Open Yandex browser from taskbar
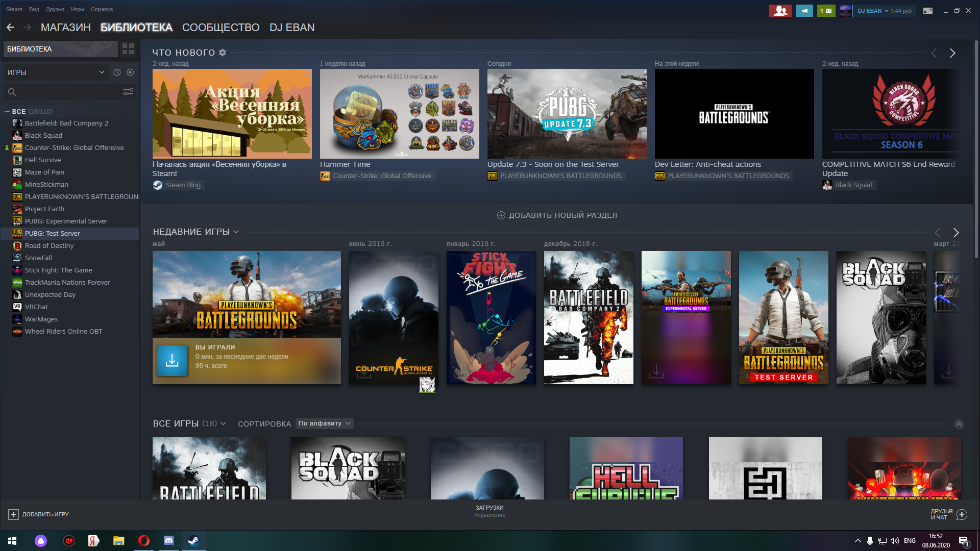The height and width of the screenshot is (551, 980). (x=93, y=541)
